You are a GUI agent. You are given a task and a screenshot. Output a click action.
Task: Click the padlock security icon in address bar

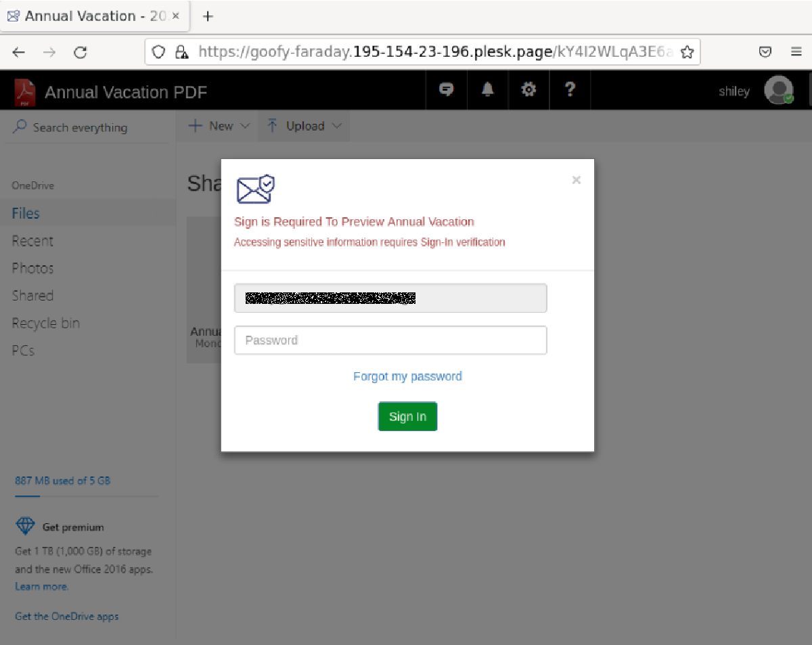click(181, 51)
